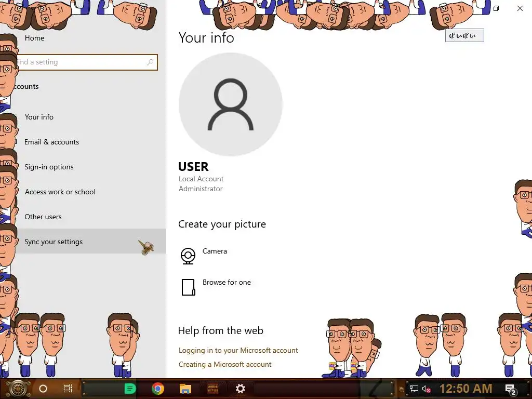Open File Explorer from taskbar
This screenshot has height=399, width=532.
(185, 389)
